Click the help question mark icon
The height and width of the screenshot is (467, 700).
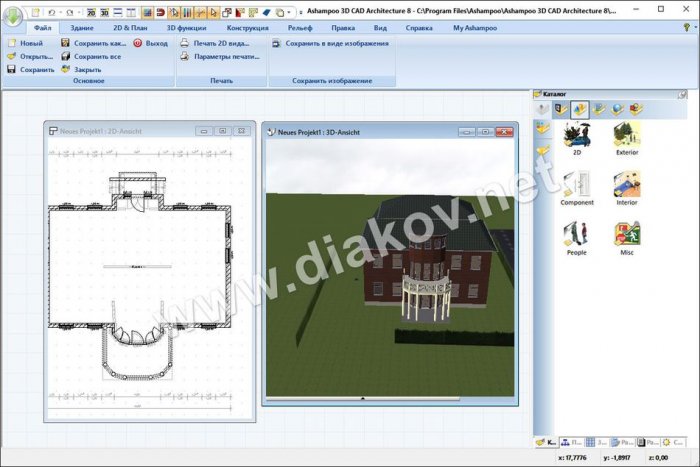click(x=685, y=28)
